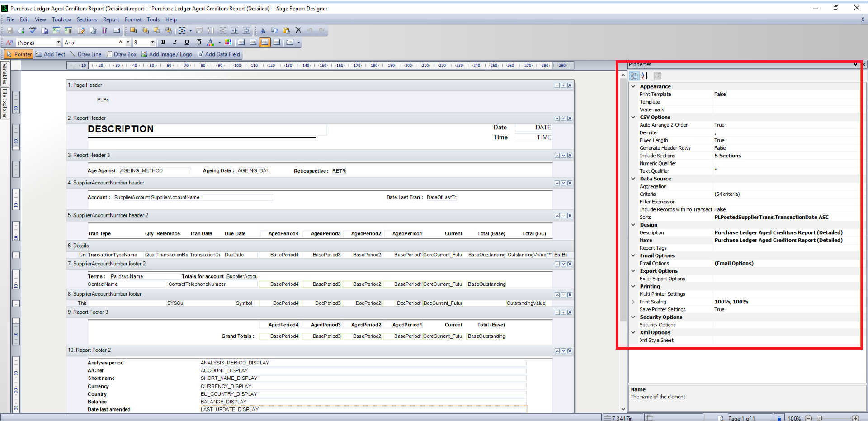
Task: Move the zoom slider handle
Action: [820, 418]
